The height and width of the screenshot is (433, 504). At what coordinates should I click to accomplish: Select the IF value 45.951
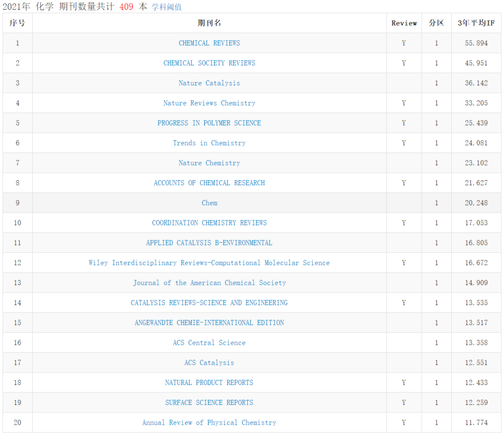[x=476, y=63]
